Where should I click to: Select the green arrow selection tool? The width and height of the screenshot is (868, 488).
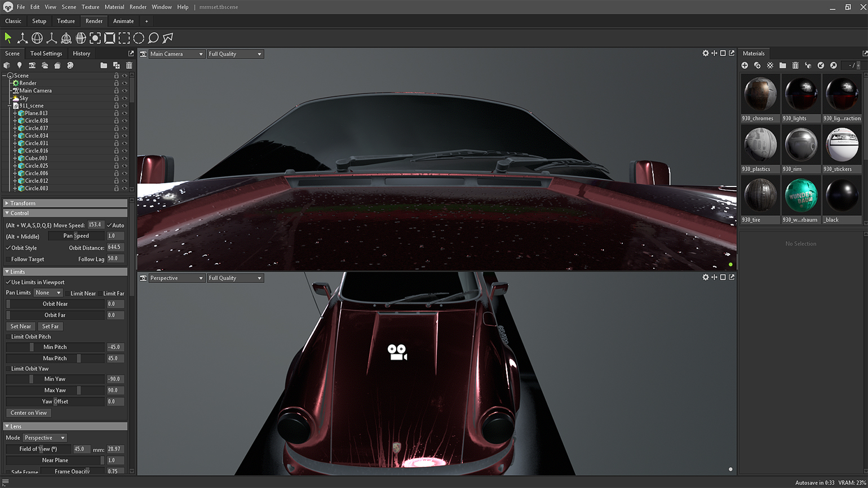tap(8, 38)
